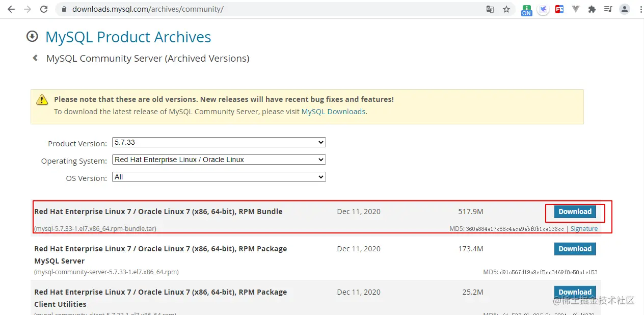Open the OS Version dropdown
Screen dimensions: 644x315
tap(219, 177)
